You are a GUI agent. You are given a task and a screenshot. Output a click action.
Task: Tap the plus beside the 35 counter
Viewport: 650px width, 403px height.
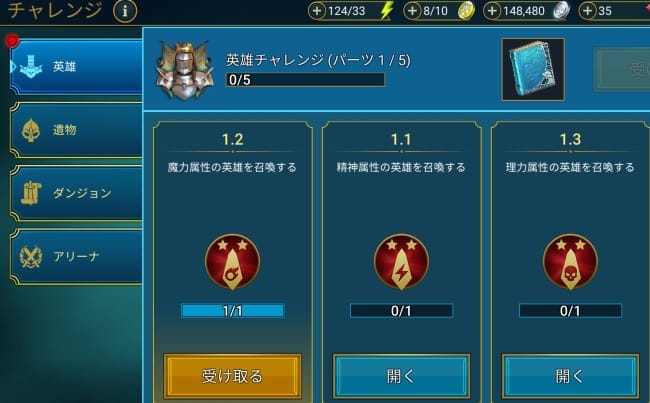click(x=587, y=11)
